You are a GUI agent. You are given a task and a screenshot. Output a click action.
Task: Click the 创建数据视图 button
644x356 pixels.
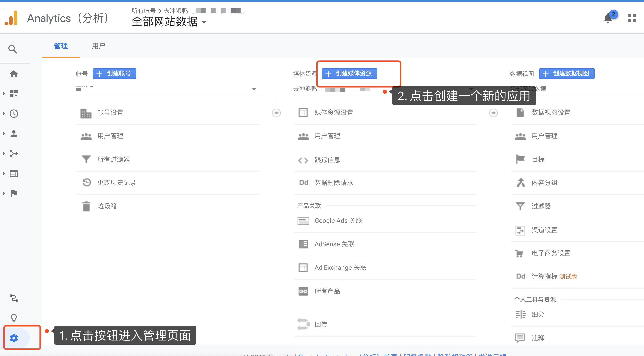tap(567, 73)
